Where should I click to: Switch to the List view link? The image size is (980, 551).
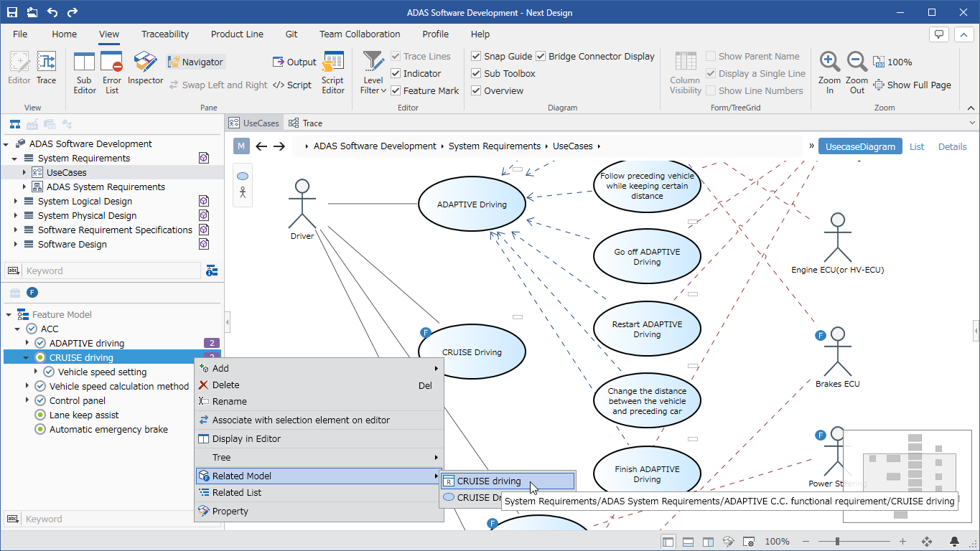[917, 146]
